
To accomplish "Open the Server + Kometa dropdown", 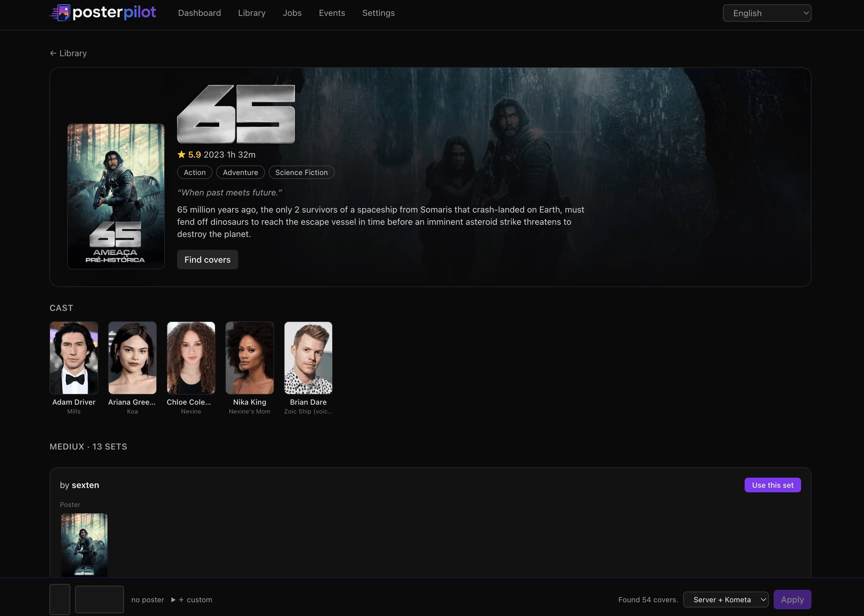I will coord(726,600).
